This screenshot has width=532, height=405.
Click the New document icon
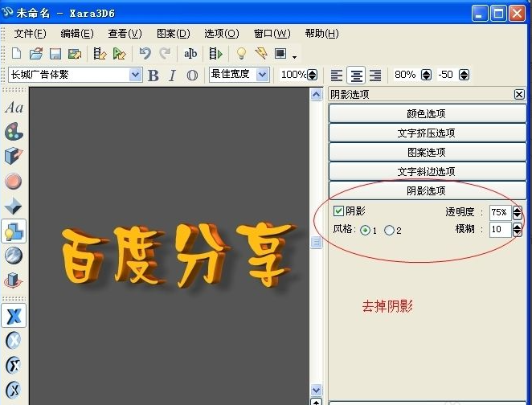(x=16, y=54)
